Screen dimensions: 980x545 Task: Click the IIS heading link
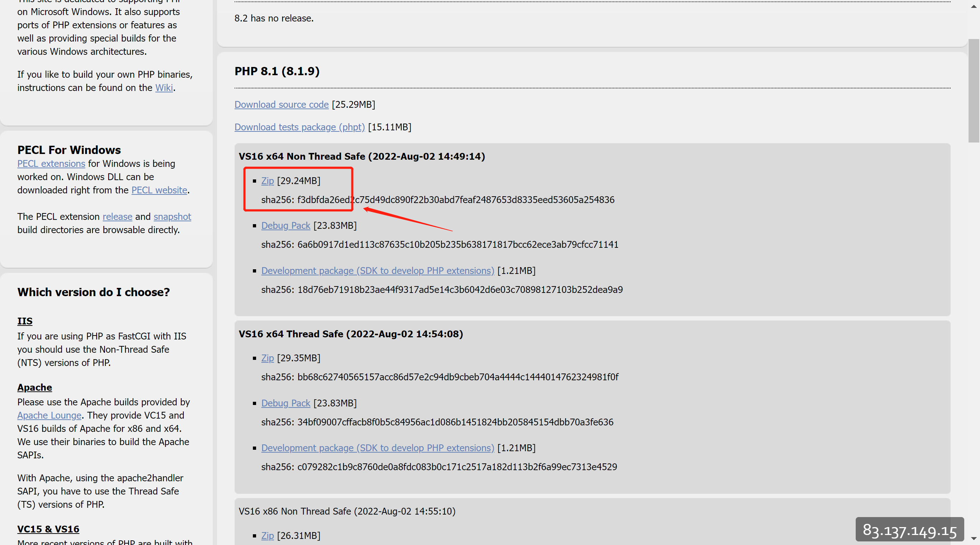(x=25, y=321)
